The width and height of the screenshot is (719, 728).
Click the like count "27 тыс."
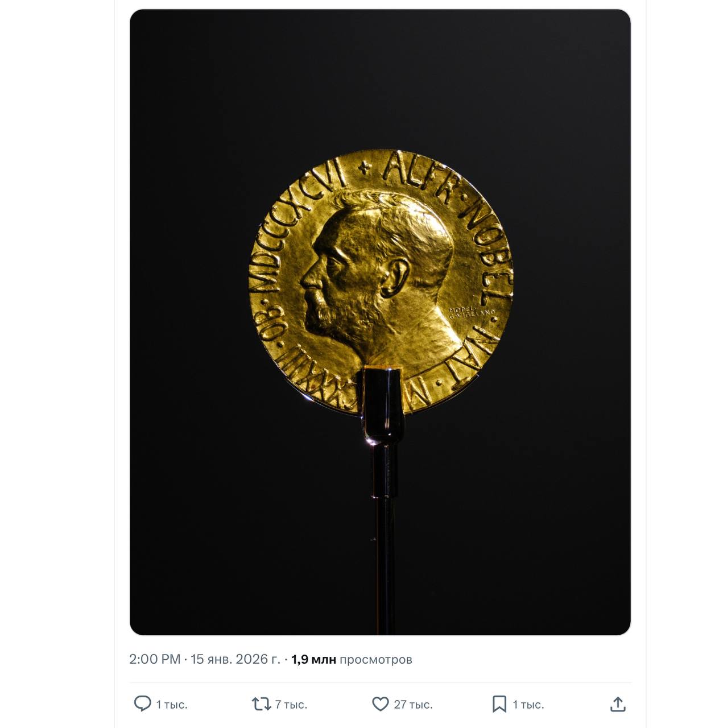(413, 705)
